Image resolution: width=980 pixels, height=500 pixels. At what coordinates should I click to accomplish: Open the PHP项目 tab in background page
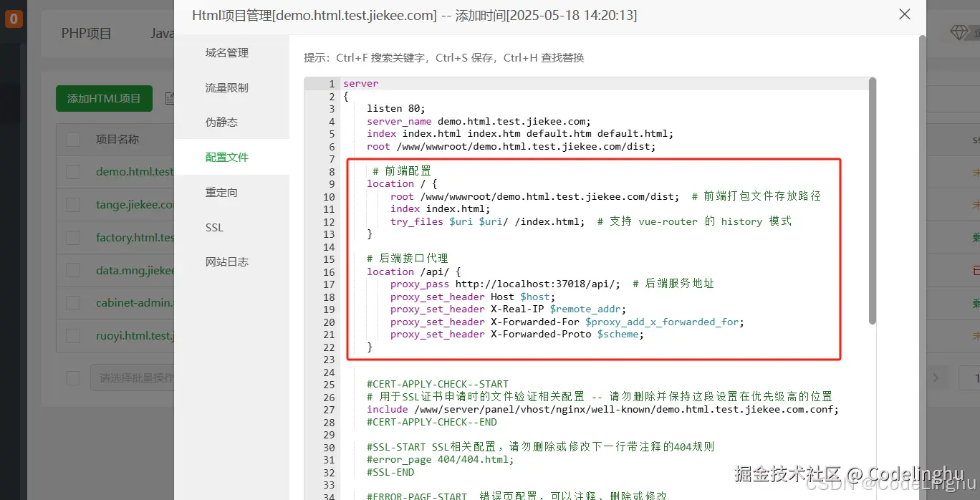point(86,33)
